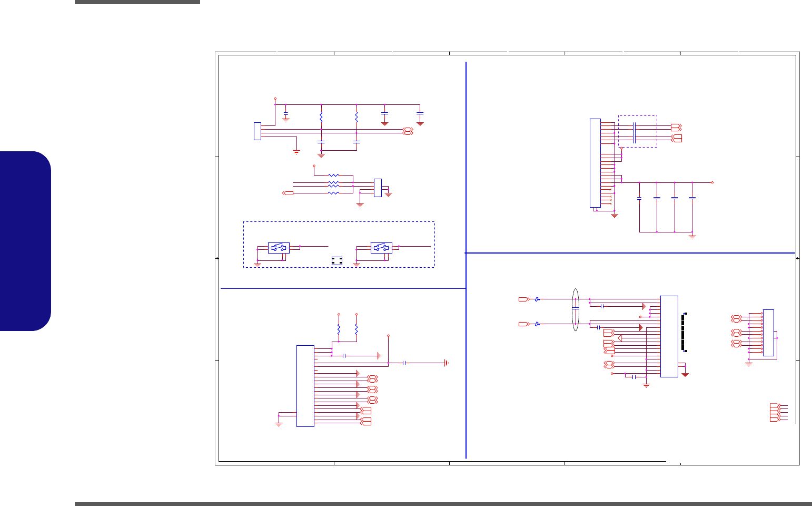The height and width of the screenshot is (506, 812).
Task: Select the rightmost capacitor on the top-left power rail
Action: click(x=420, y=113)
